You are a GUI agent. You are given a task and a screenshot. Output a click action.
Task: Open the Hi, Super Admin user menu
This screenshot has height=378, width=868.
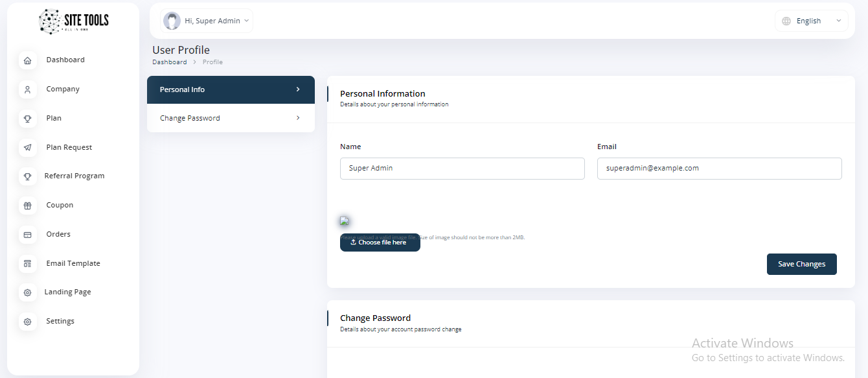click(207, 21)
